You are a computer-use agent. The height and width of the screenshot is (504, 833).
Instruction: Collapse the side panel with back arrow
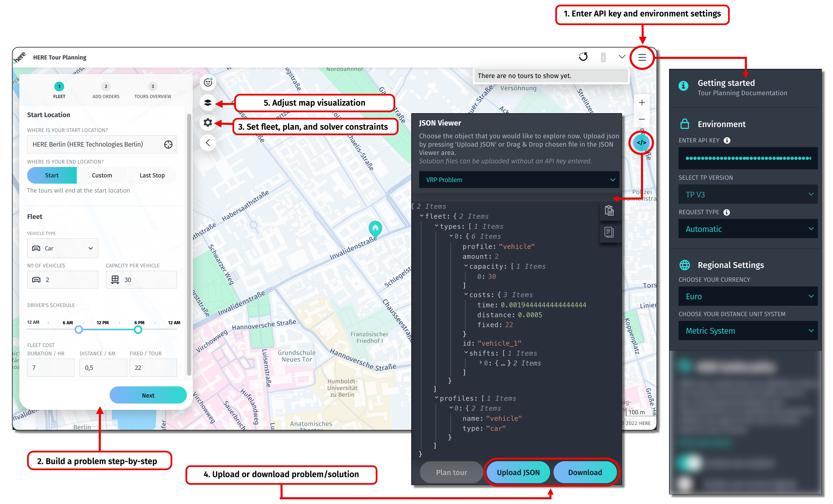[x=208, y=143]
